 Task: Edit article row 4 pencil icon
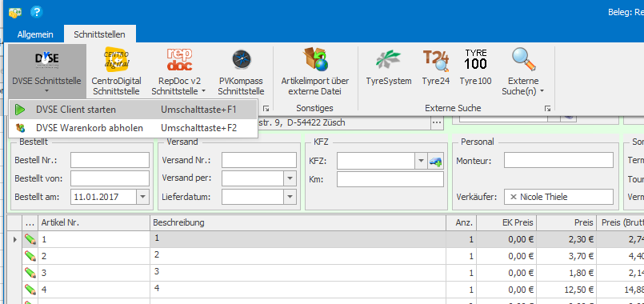(x=30, y=290)
